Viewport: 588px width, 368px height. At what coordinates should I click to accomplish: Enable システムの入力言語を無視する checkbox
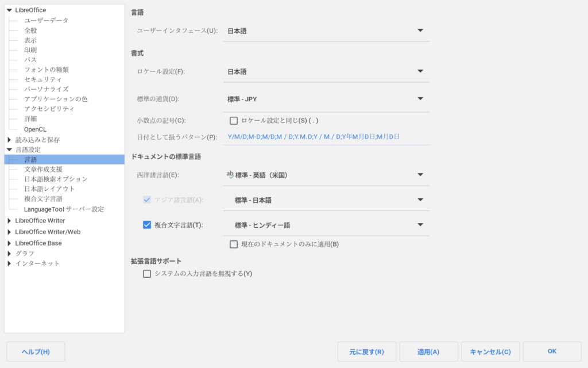(147, 274)
